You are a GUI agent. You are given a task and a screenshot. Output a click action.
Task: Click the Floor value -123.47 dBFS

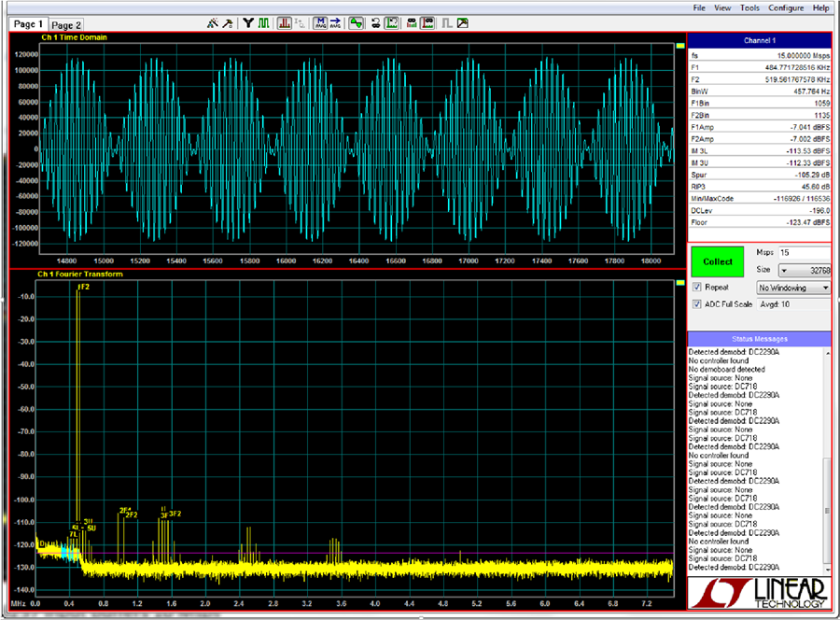[x=808, y=222]
